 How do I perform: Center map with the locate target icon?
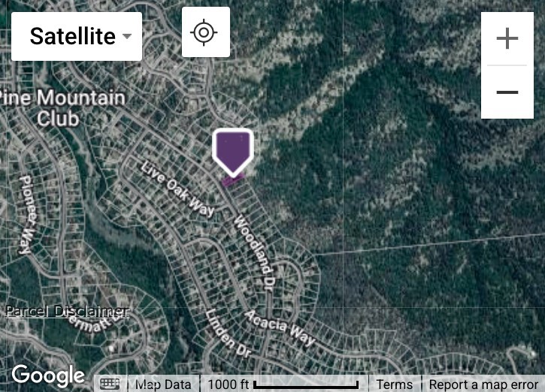click(x=206, y=32)
